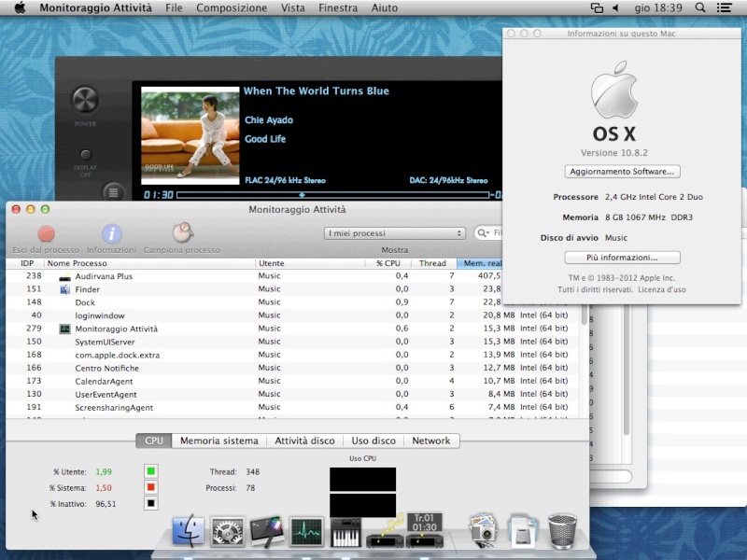This screenshot has height=560, width=747.
Task: Toggle the Display Off button in Audirvana
Action: (85, 154)
